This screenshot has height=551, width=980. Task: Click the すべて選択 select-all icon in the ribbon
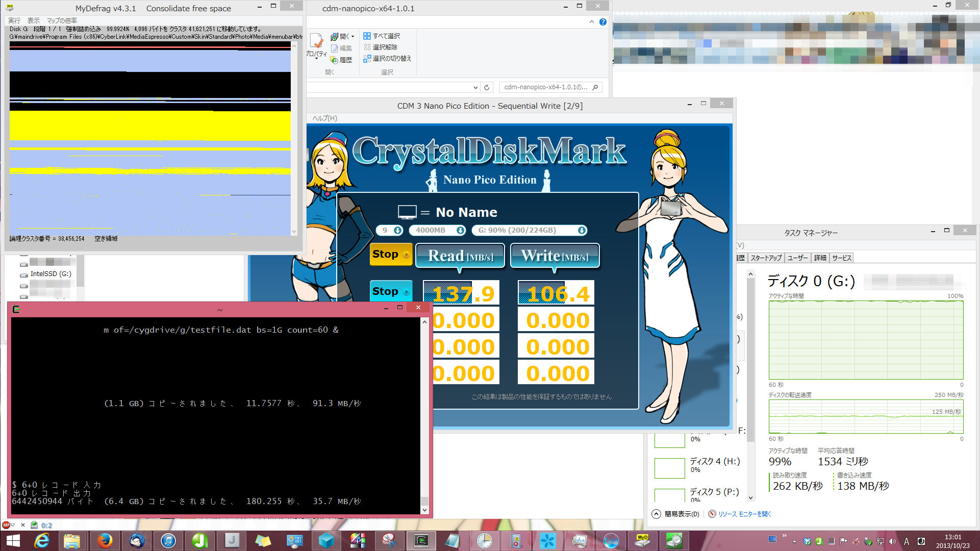pos(367,36)
